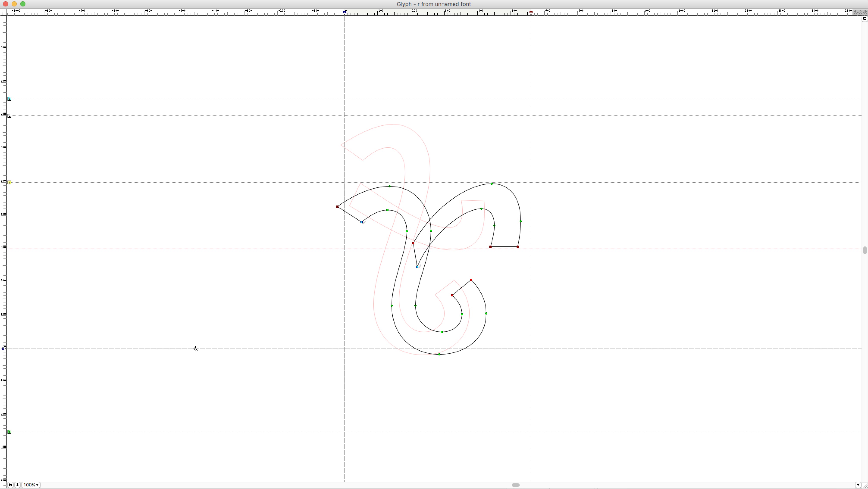Click the rightmost circled ruler button
This screenshot has height=489, width=868.
click(x=865, y=12)
